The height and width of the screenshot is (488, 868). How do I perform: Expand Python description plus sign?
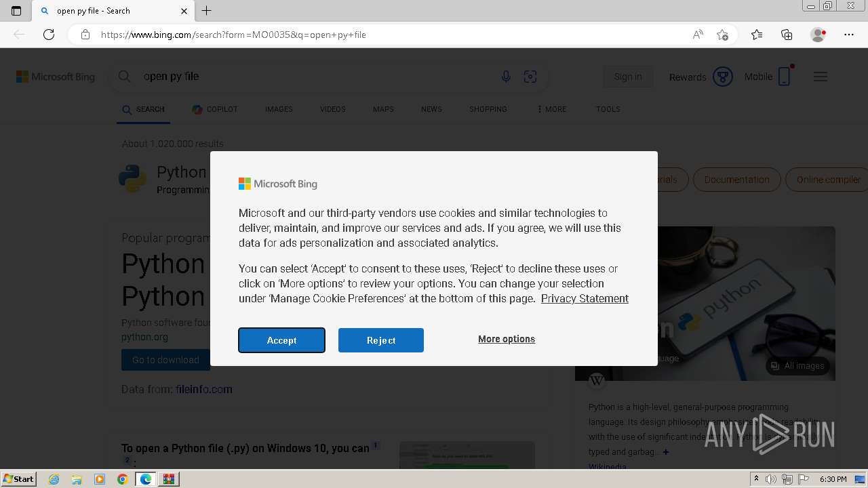666,452
